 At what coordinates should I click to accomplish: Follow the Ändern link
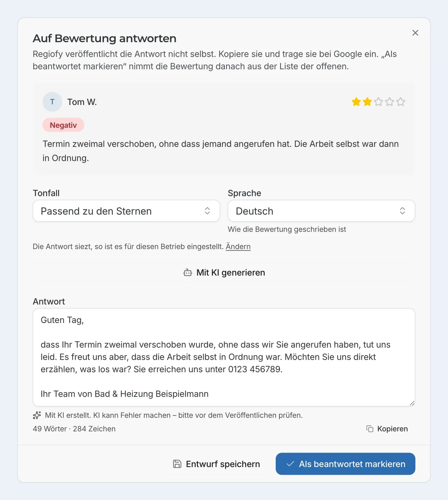[x=238, y=247]
